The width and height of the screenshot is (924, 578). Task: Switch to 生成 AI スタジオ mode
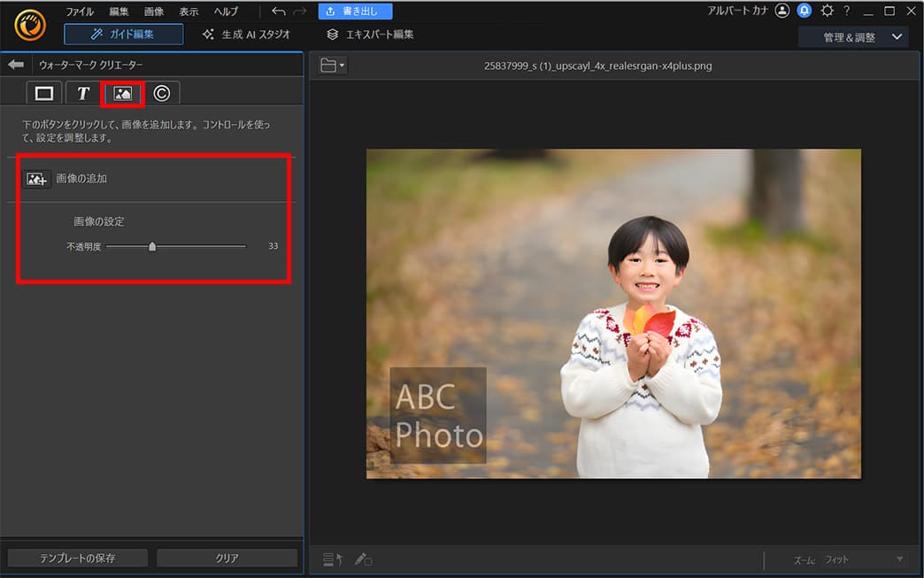[249, 34]
